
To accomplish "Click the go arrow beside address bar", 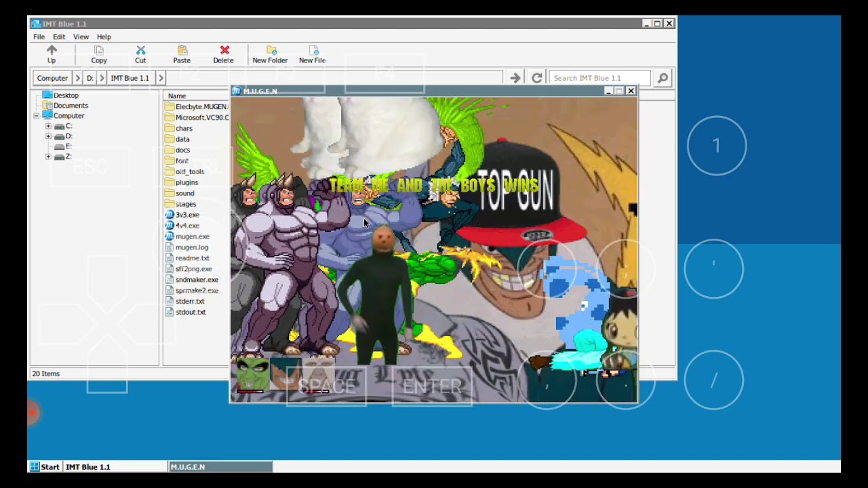I will [515, 78].
